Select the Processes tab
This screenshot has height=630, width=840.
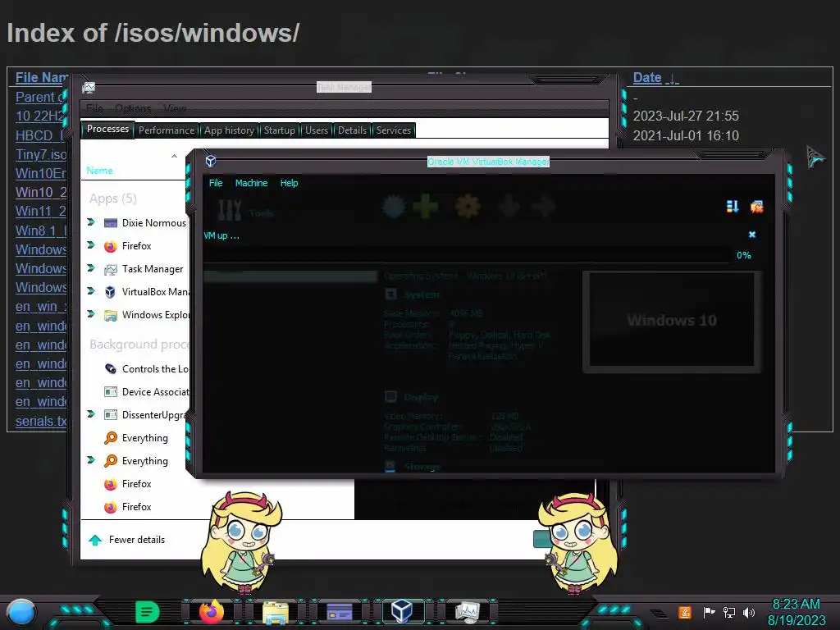pyautogui.click(x=107, y=129)
